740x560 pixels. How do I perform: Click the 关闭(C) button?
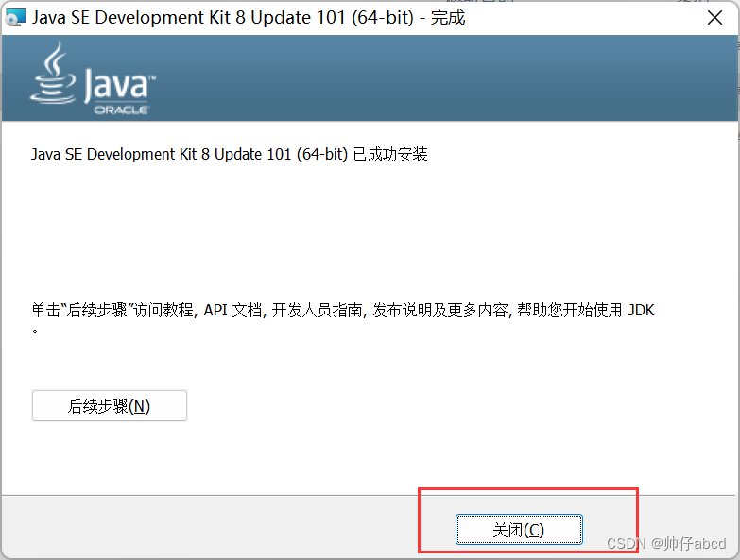(519, 530)
